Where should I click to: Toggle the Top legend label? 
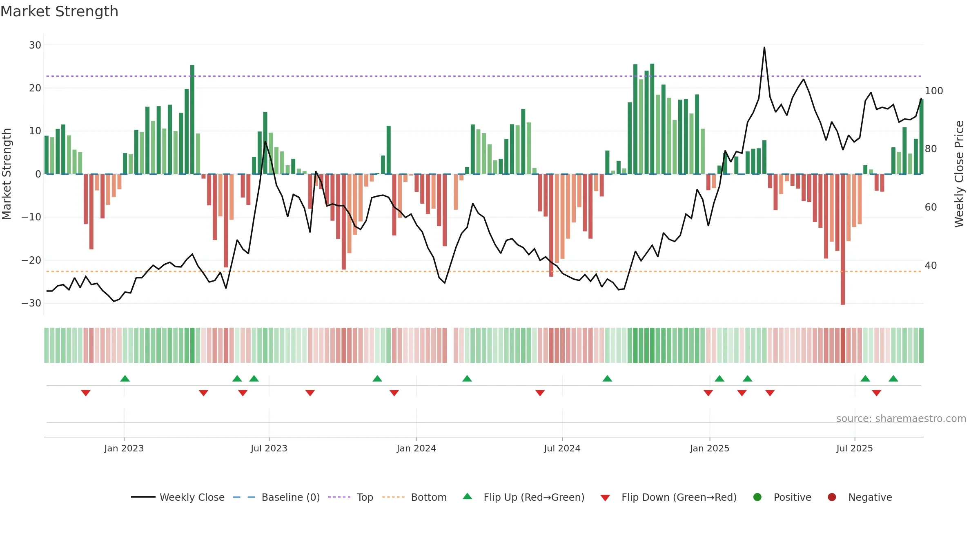point(365,498)
